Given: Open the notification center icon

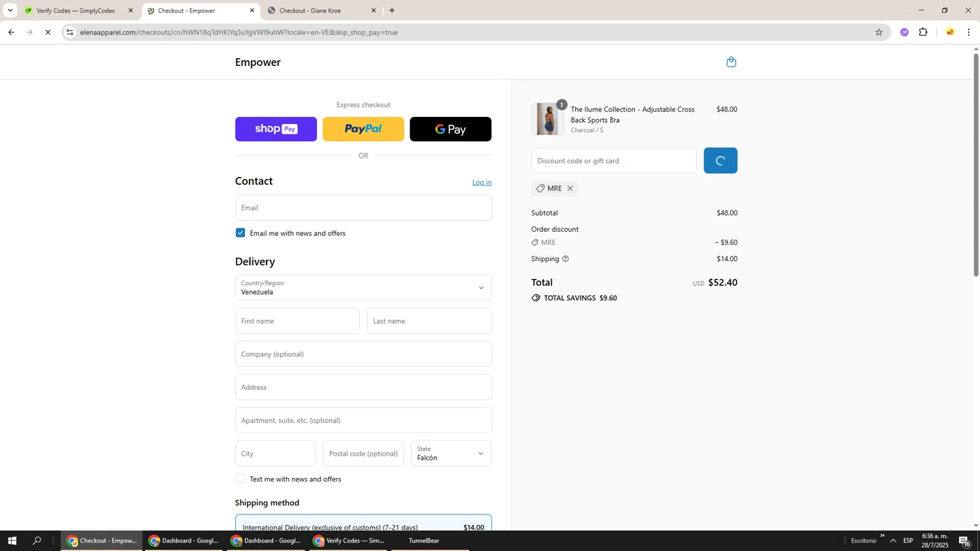Looking at the screenshot, I should point(965,541).
